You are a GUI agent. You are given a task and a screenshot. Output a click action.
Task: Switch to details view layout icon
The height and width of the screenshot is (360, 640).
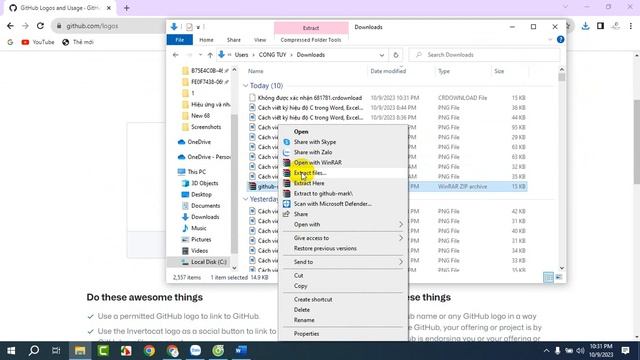(x=548, y=278)
